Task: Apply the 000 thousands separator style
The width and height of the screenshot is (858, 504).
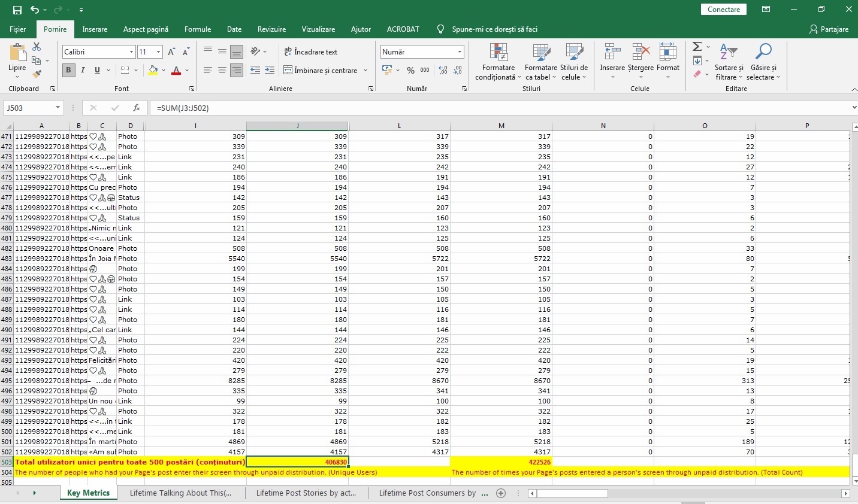Action: [425, 70]
